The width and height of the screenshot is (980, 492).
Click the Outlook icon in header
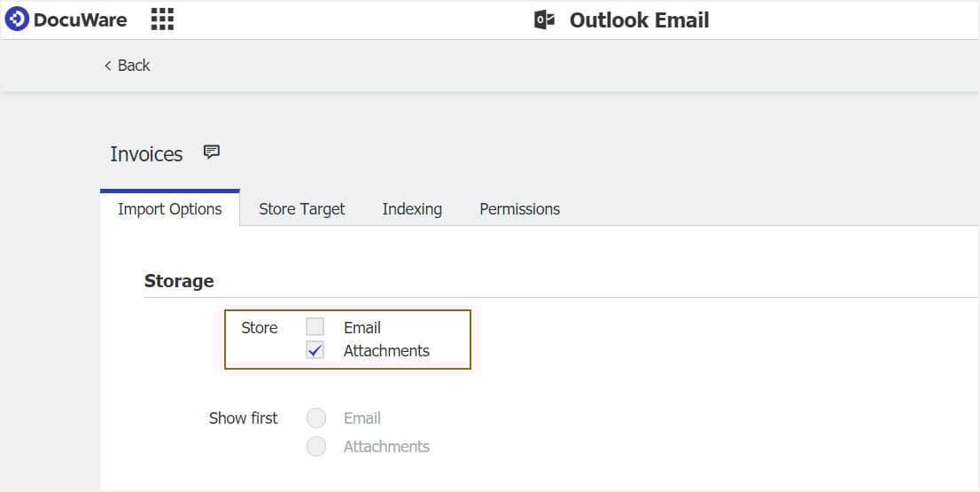[x=544, y=20]
